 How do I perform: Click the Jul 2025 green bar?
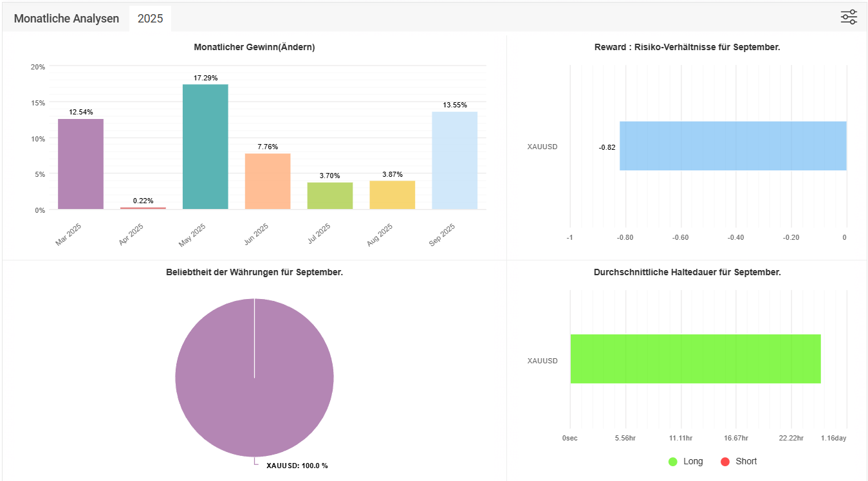pos(330,195)
